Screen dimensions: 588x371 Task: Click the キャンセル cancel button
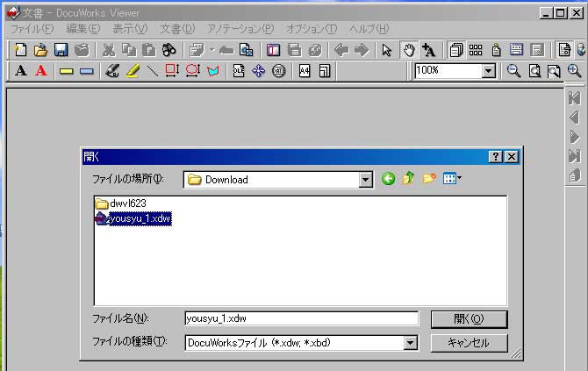(x=469, y=343)
